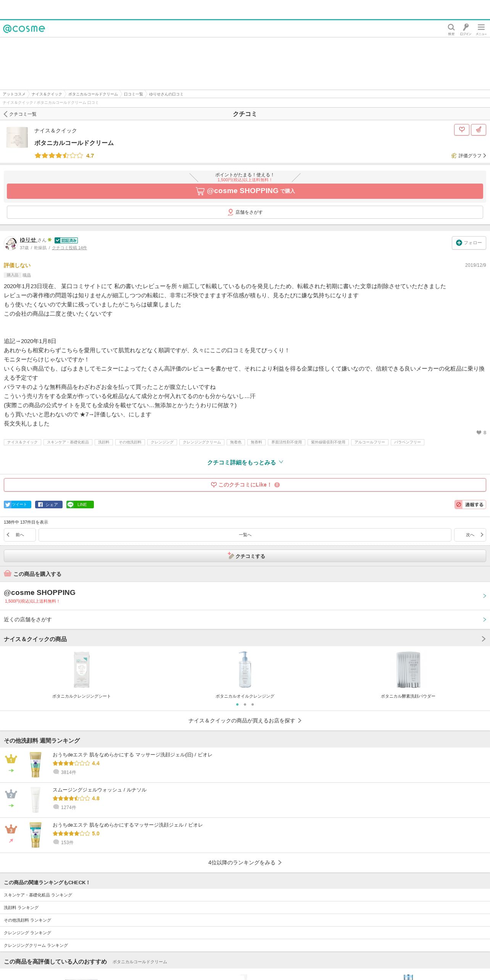Click the 1274件 review count comment icon
This screenshot has width=490, height=980.
pyautogui.click(x=56, y=807)
